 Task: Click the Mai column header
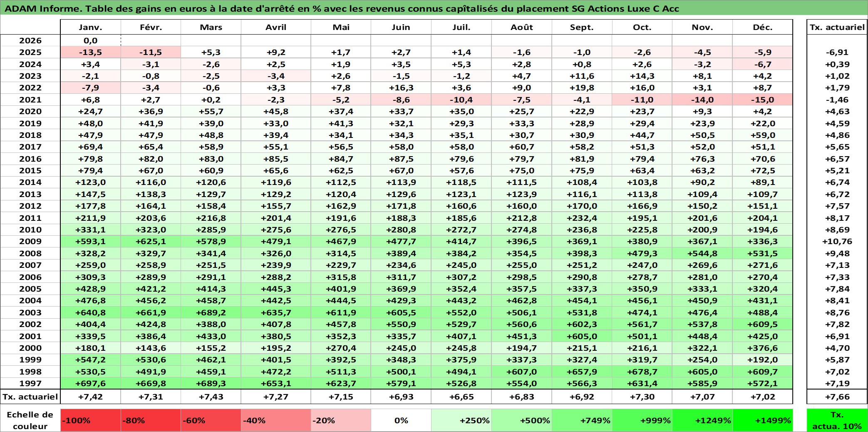point(341,27)
